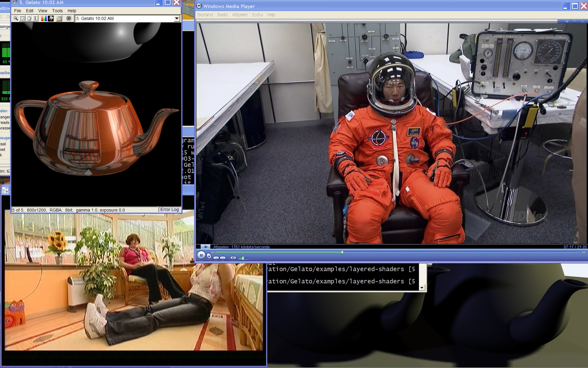Click the middle Media Player view icon above video

click(x=575, y=21)
